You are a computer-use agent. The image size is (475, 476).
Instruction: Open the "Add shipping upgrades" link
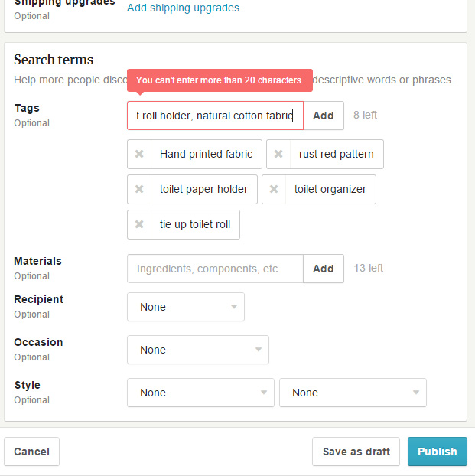coord(183,8)
